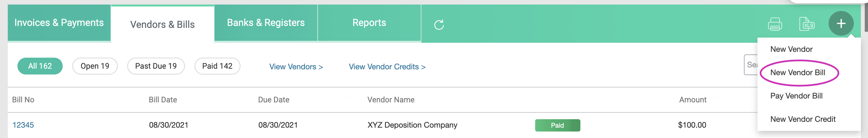Go to the Reports tab
The height and width of the screenshot is (138, 868).
click(369, 23)
